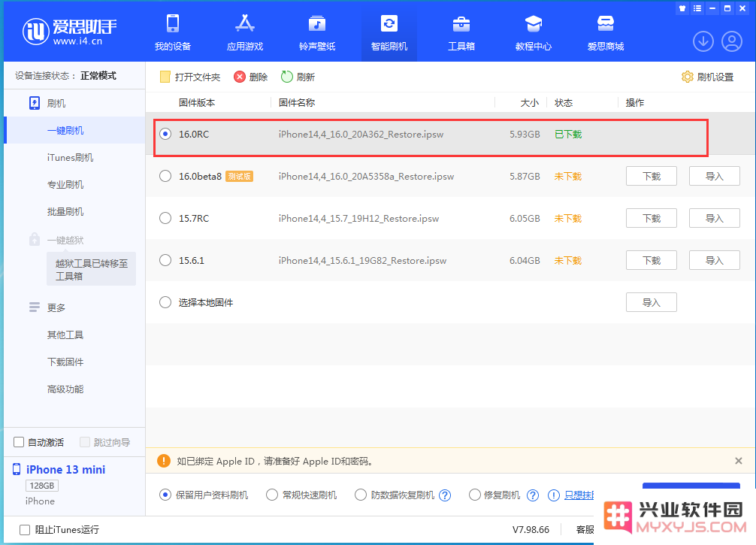Open the 应用游戏 apps tab
756x545 pixels.
coord(245,33)
